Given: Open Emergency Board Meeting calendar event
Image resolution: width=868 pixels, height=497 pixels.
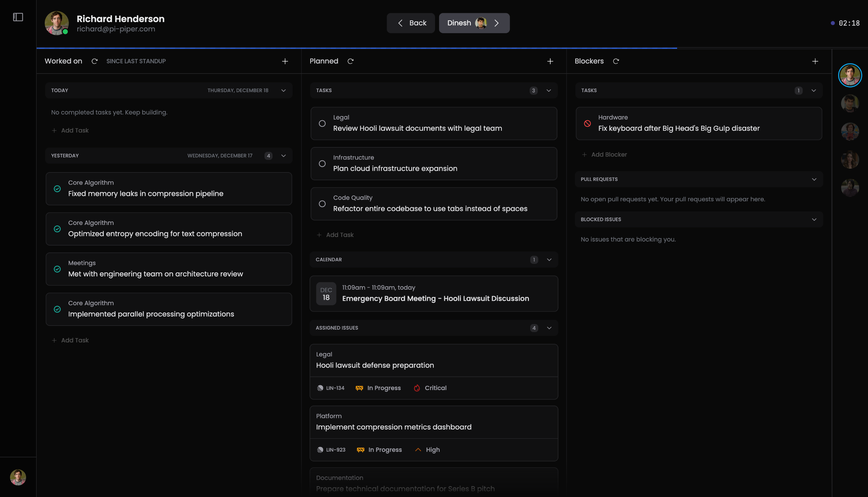Looking at the screenshot, I should click(434, 293).
